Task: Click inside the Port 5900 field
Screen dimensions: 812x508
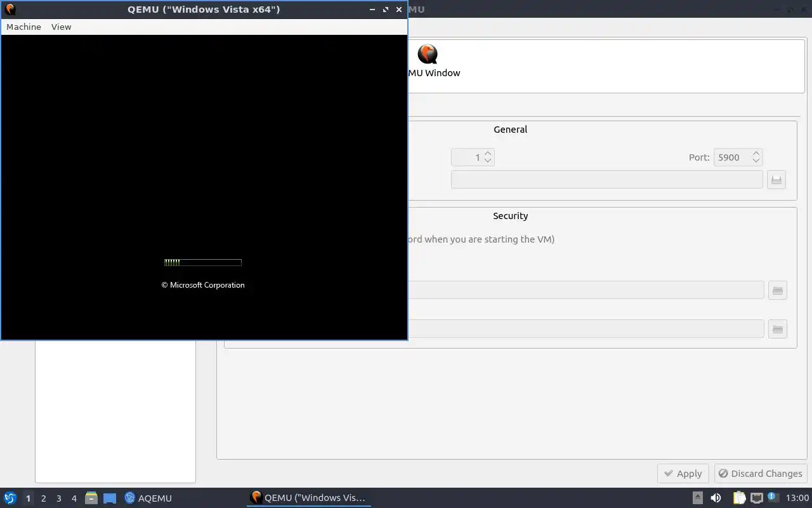Action: click(x=731, y=157)
